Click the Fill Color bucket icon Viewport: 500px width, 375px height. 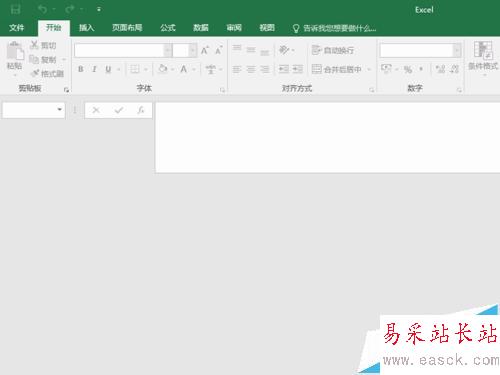coord(163,69)
